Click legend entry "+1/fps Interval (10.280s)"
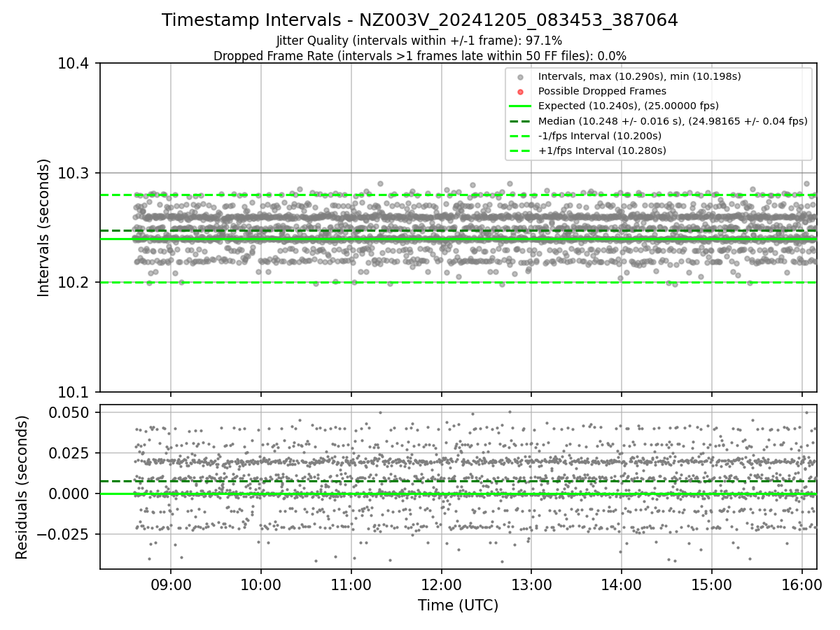This screenshot has height=630, width=840. tap(602, 150)
